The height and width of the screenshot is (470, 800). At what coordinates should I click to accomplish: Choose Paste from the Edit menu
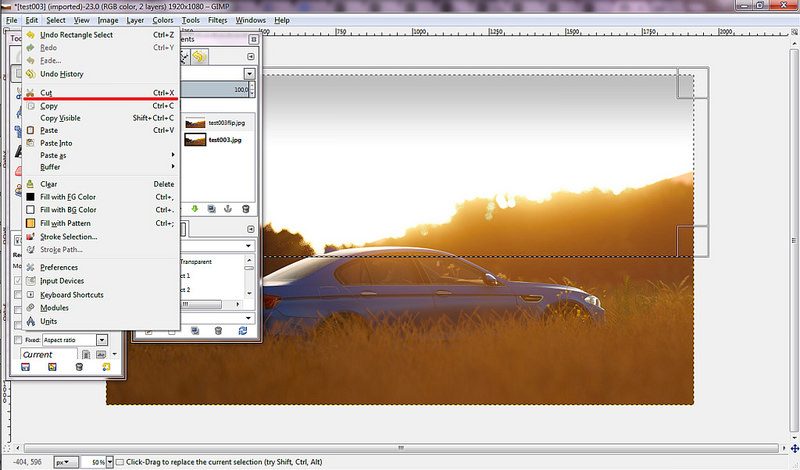point(101,130)
